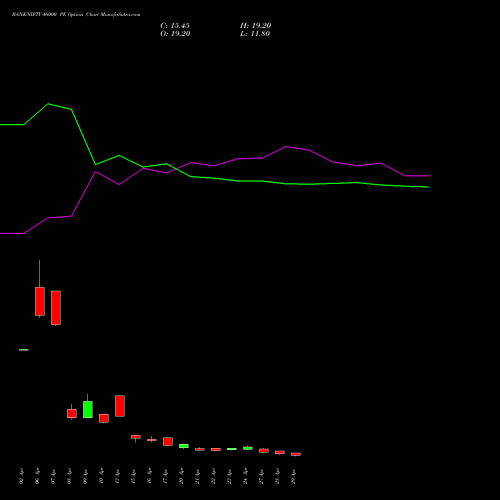Select the green candle above 23 Apr
This screenshot has width=500, height=500.
pos(232,449)
